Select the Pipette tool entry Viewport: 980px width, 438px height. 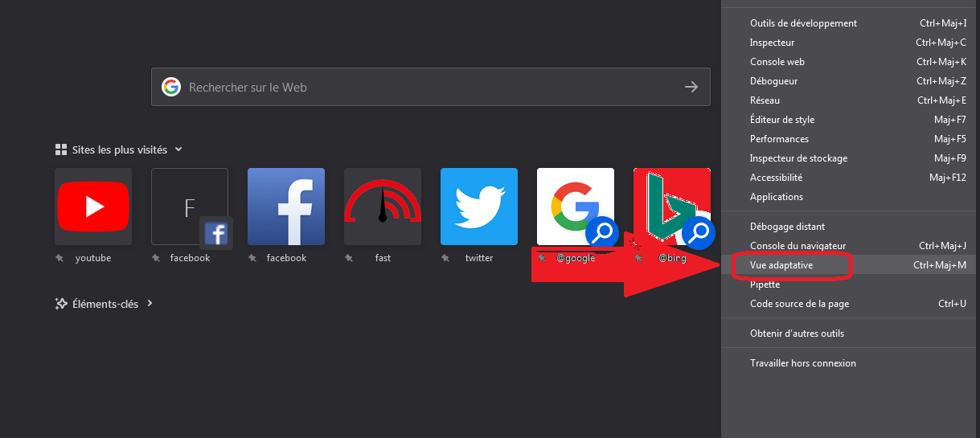tap(851, 284)
